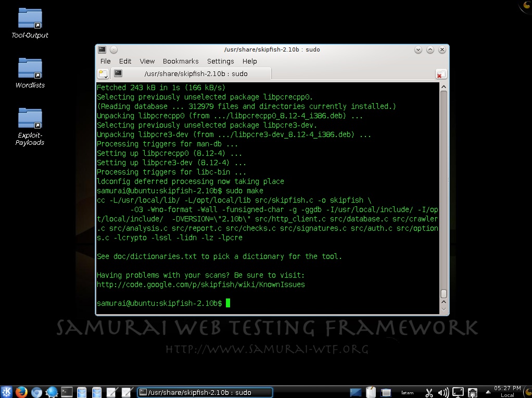Image resolution: width=532 pixels, height=398 pixels.
Task: Click the blue desktop icon in the panel
Action: (x=356, y=393)
